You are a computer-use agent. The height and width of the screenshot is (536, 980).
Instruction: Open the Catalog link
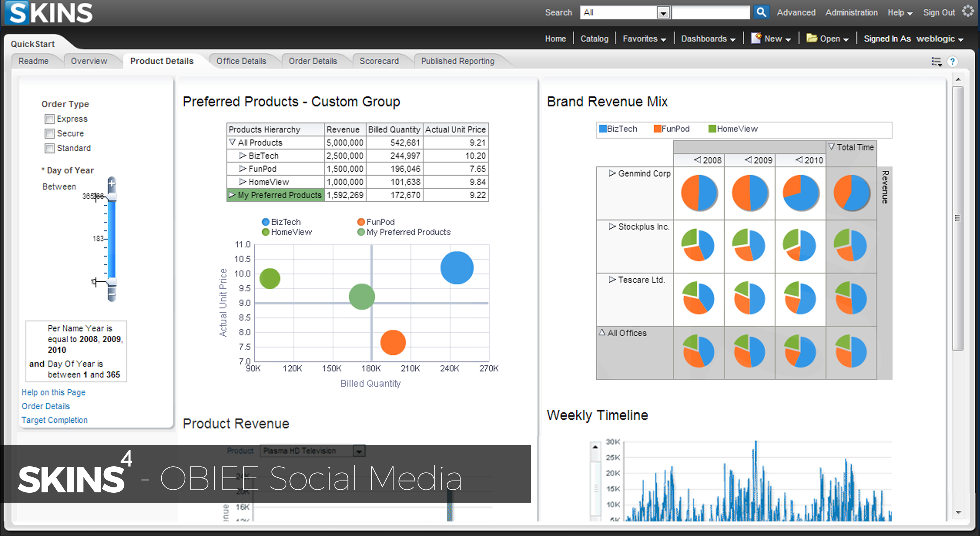click(x=594, y=39)
